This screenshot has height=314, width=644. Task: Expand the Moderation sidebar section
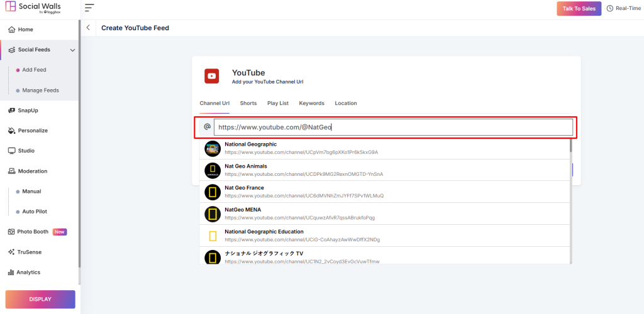click(32, 171)
